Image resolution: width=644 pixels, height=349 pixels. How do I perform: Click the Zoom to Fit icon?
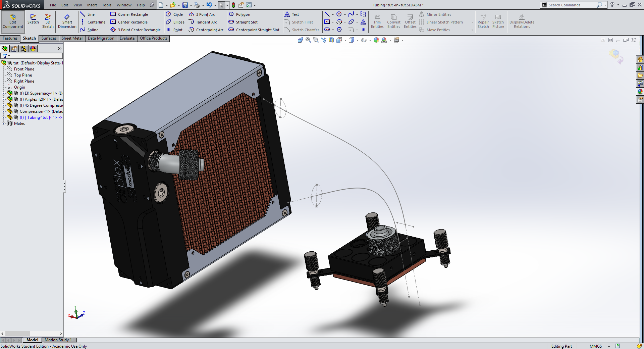pos(308,40)
